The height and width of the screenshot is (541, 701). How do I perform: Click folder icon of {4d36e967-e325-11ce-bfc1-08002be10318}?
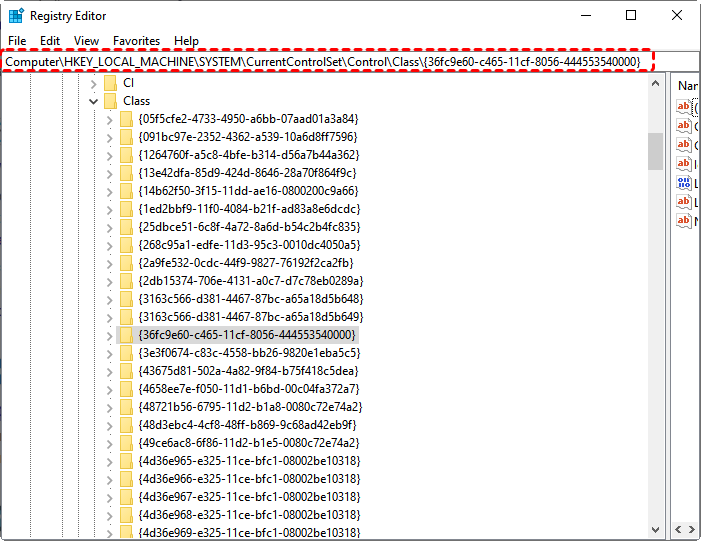click(x=127, y=497)
